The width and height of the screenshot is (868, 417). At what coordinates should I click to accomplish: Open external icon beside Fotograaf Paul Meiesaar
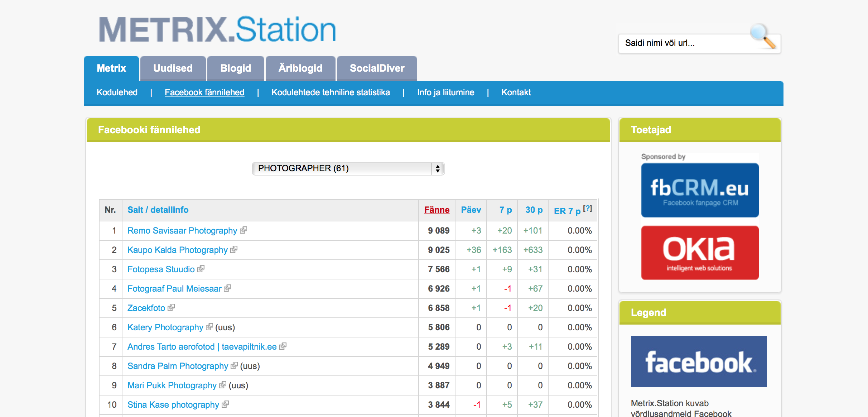pos(227,288)
